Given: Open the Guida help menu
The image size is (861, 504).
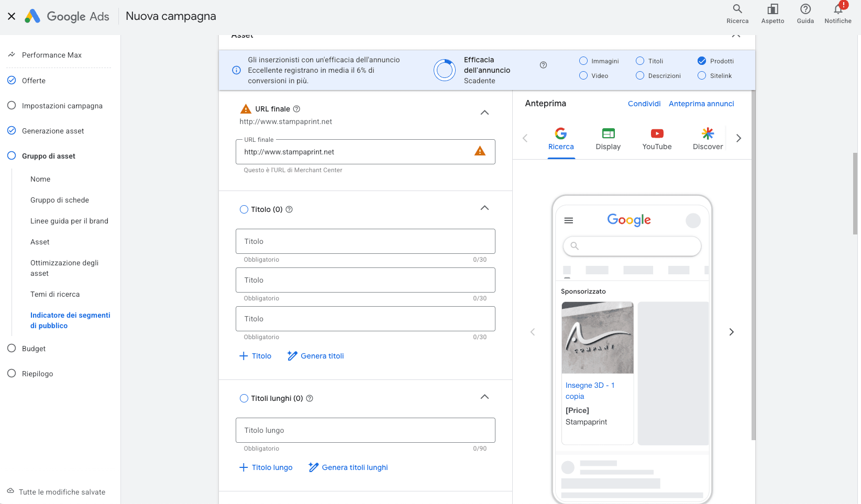Looking at the screenshot, I should tap(805, 14).
